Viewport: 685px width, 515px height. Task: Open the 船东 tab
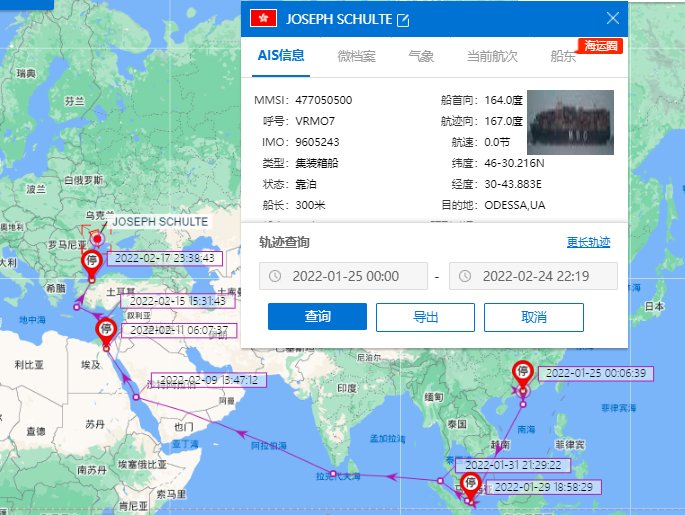[563, 56]
